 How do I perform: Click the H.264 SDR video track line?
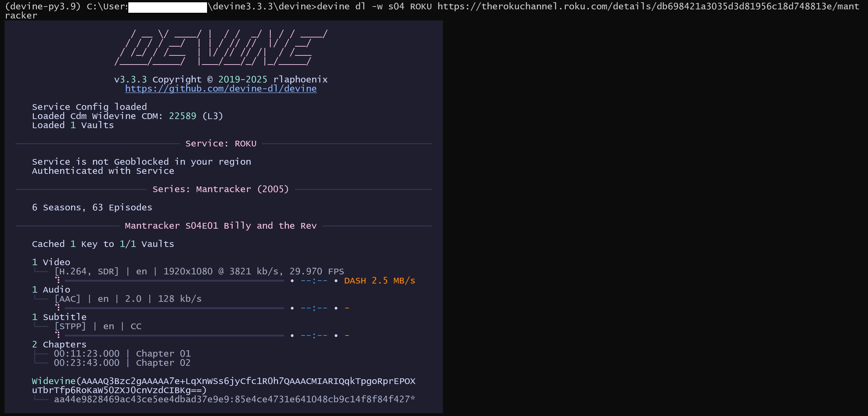pyautogui.click(x=199, y=271)
